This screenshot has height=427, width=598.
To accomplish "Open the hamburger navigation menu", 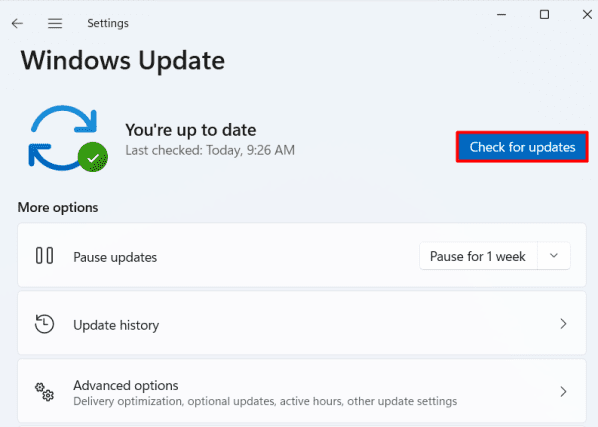I will (55, 24).
